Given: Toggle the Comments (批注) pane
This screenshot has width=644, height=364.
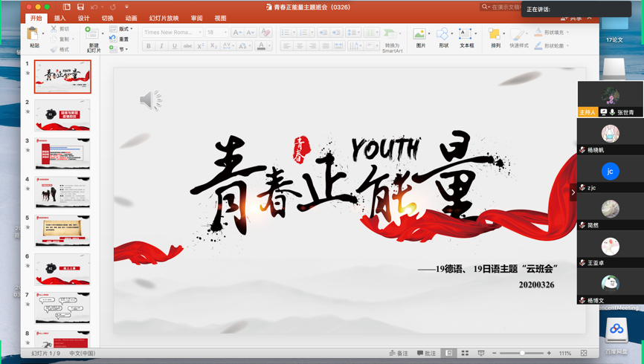Looking at the screenshot, I should point(427,354).
